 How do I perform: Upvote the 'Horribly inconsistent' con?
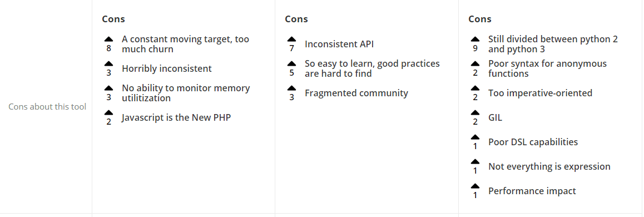click(x=108, y=63)
